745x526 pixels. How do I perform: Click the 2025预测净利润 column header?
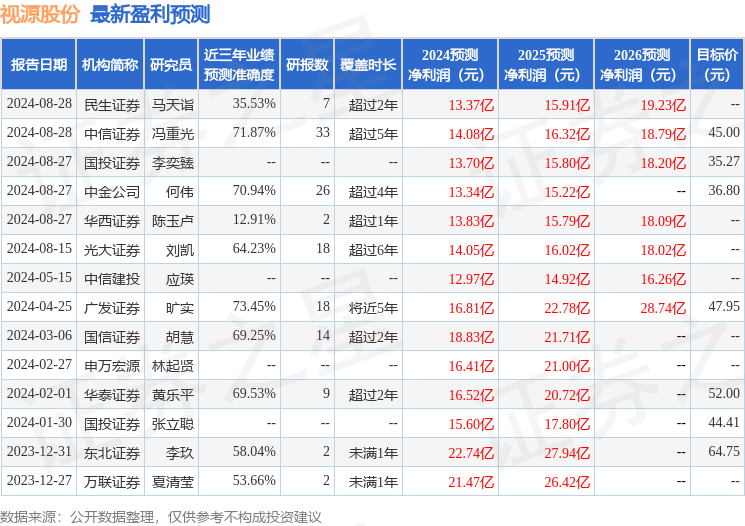coord(546,65)
